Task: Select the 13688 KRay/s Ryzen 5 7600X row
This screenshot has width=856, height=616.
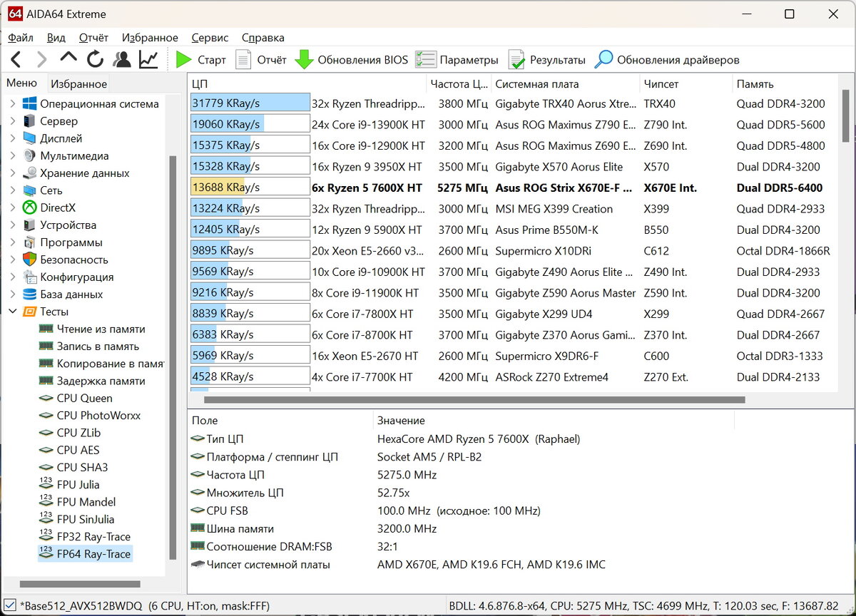Action: point(513,188)
